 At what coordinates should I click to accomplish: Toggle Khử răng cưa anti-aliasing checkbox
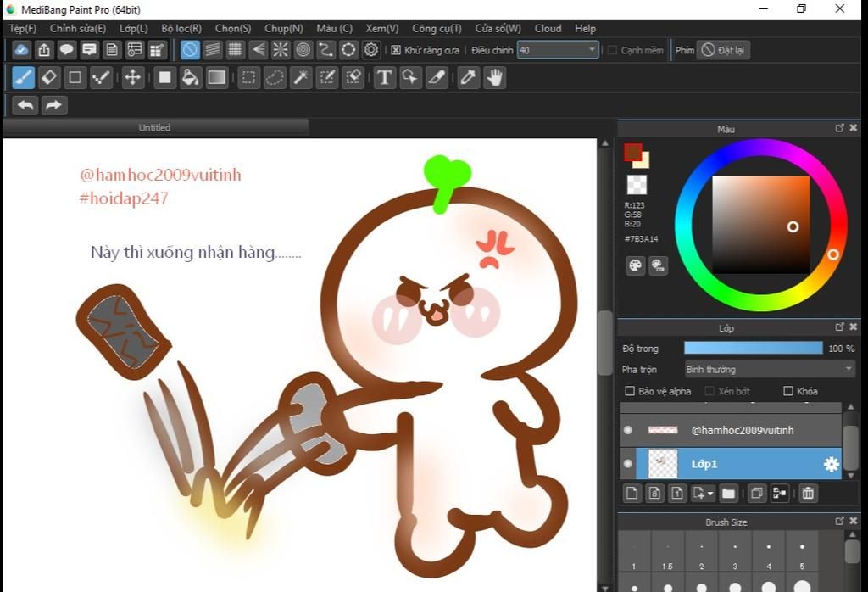pyautogui.click(x=396, y=50)
